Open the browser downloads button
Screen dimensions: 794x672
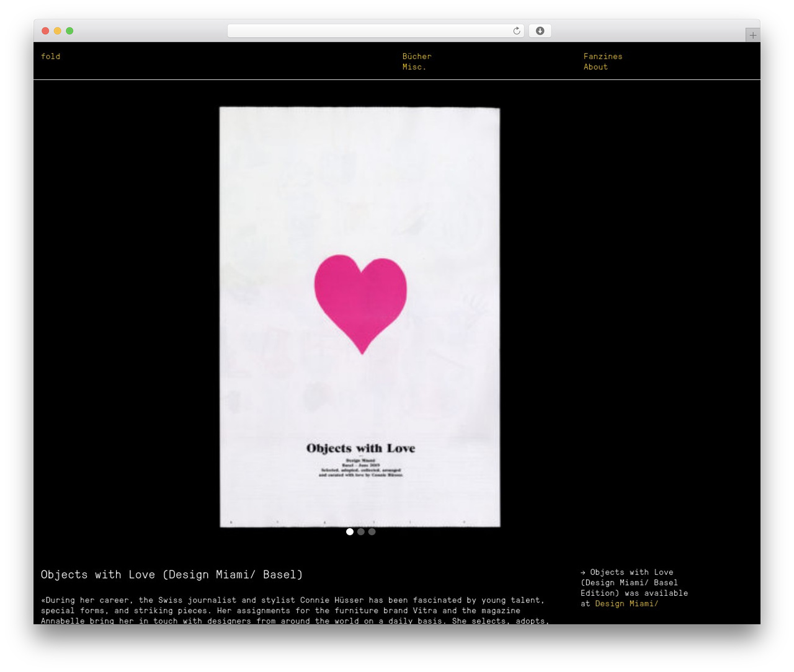pyautogui.click(x=540, y=31)
